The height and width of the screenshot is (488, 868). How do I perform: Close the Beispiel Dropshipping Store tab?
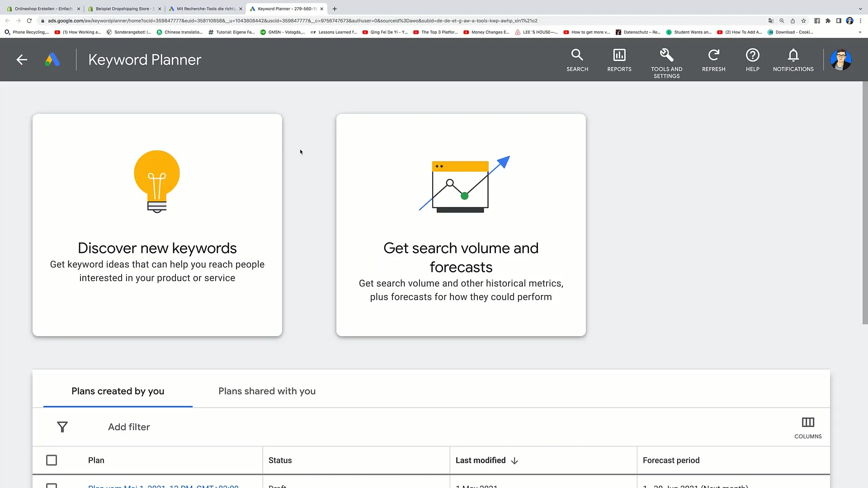click(160, 9)
